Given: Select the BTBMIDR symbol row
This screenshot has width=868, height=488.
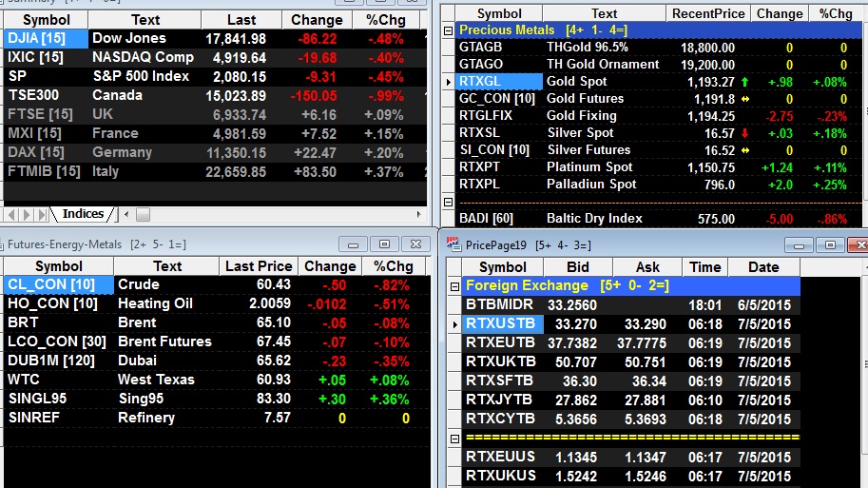Looking at the screenshot, I should [x=631, y=305].
